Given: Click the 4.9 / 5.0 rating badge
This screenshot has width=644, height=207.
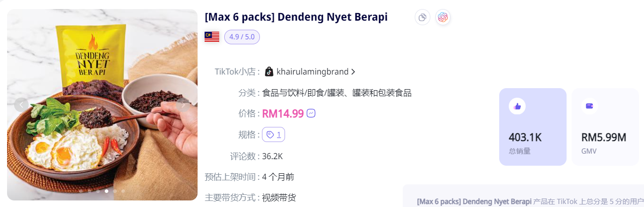Looking at the screenshot, I should pos(242,37).
